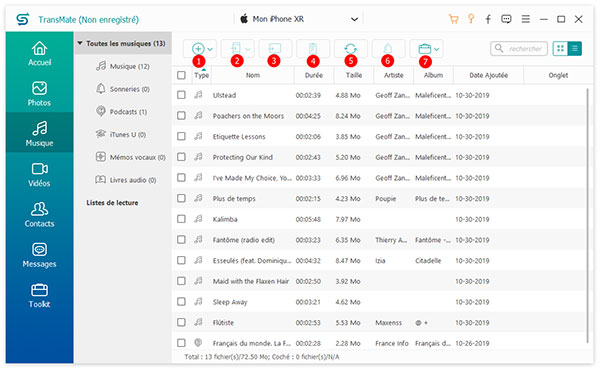Collapse the Toutes les musiques tree
This screenshot has height=370, width=600.
pos(80,43)
